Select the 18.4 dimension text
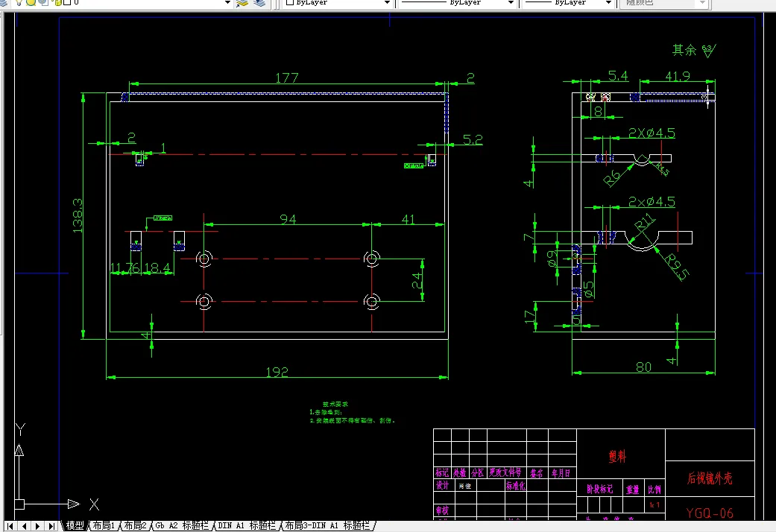Image resolution: width=776 pixels, height=532 pixels. click(x=158, y=267)
